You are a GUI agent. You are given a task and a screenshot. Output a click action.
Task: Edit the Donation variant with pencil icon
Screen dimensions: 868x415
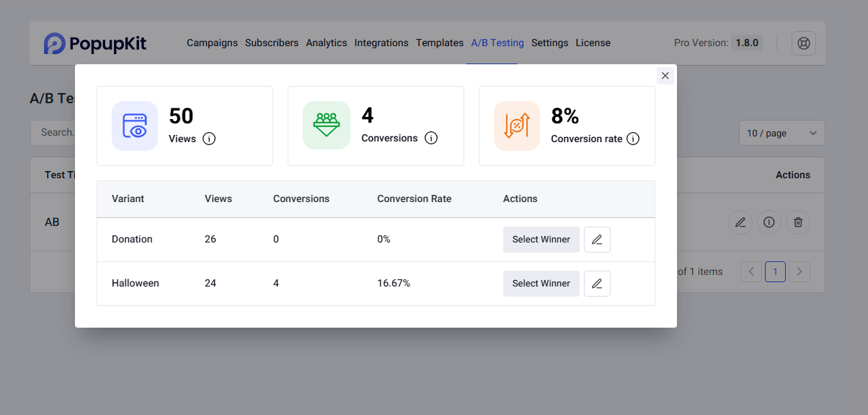[597, 240]
